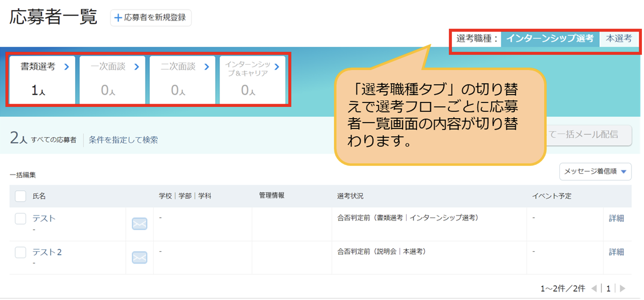This screenshot has width=644, height=300.
Task: Click 応募者を新規登録 button
Action: click(151, 18)
